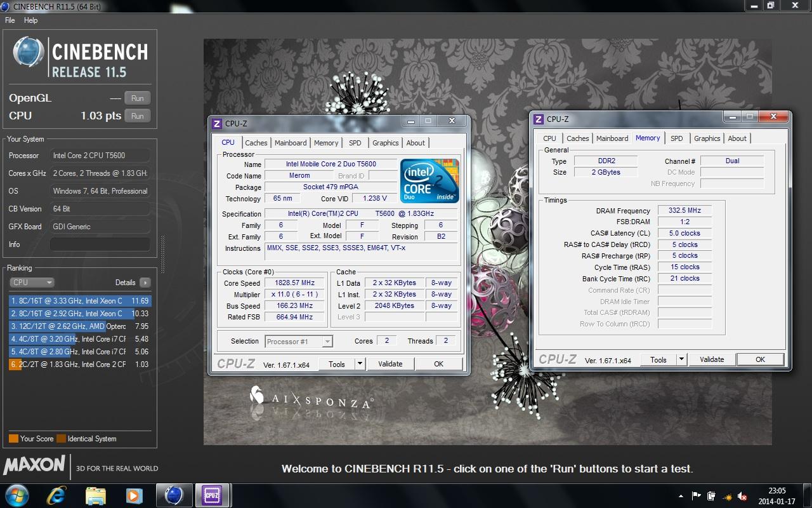This screenshot has height=508, width=812.
Task: Click the CPU-Z icon in right window title bar
Action: tap(539, 119)
